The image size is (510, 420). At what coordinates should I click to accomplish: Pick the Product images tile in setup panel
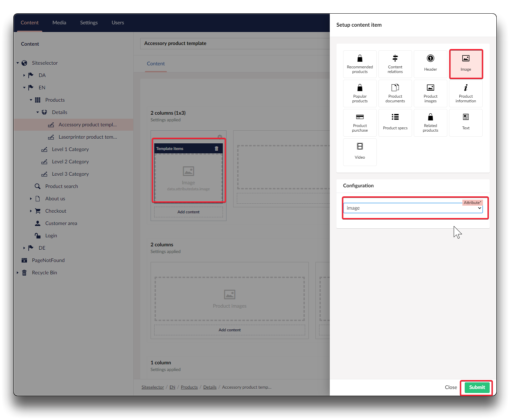tap(430, 93)
